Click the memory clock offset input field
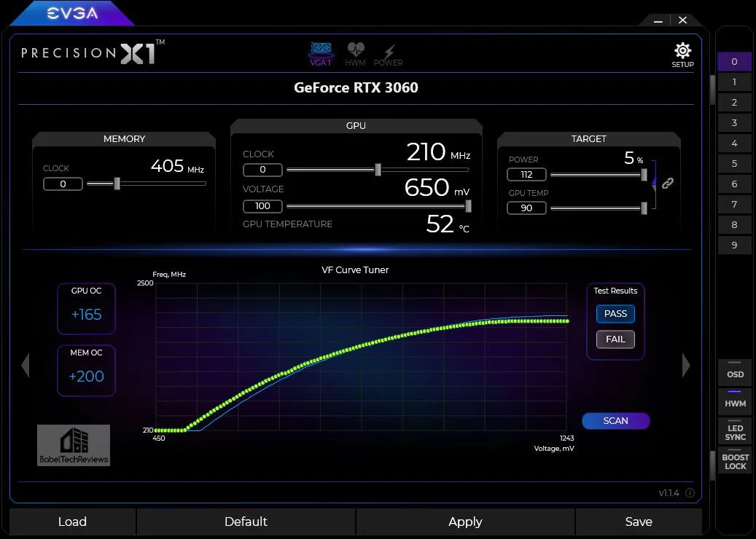The width and height of the screenshot is (756, 539). 63,184
